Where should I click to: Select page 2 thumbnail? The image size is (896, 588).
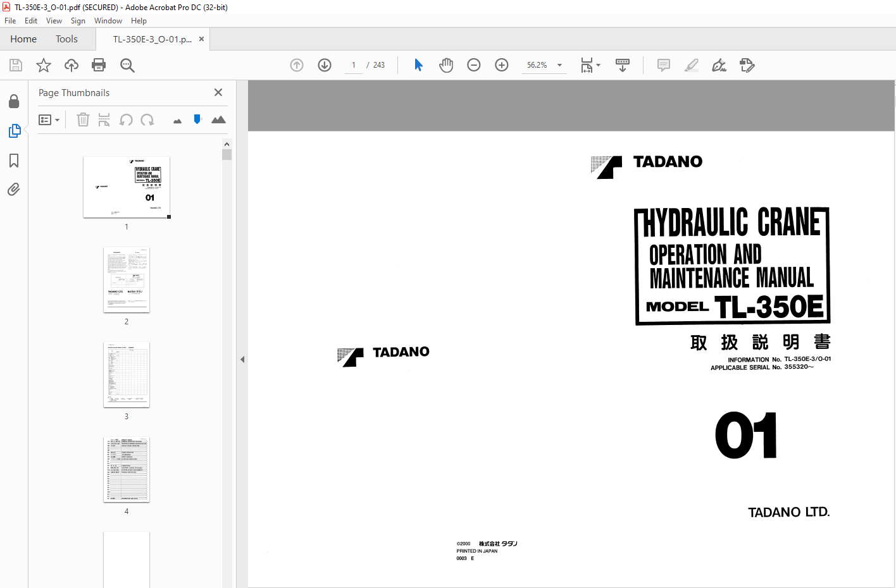[127, 279]
